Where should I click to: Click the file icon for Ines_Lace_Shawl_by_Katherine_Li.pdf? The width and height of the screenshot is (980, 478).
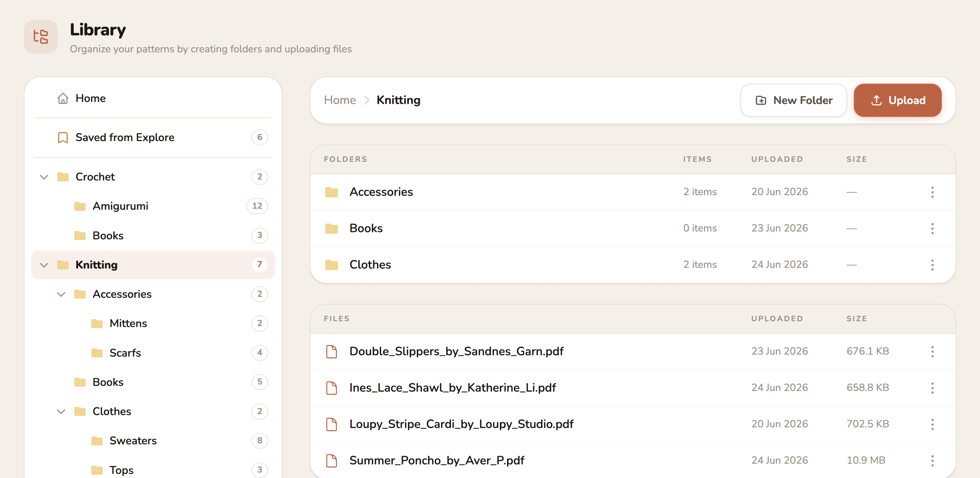click(x=331, y=388)
